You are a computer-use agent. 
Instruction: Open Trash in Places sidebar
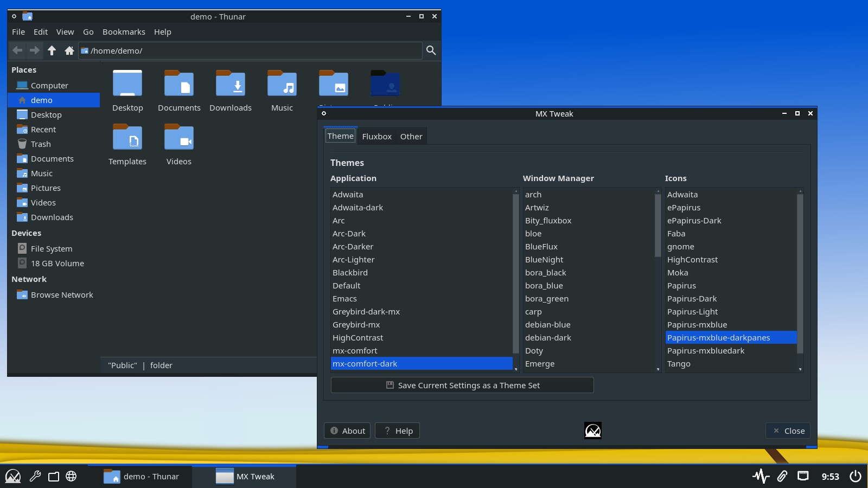click(54, 144)
